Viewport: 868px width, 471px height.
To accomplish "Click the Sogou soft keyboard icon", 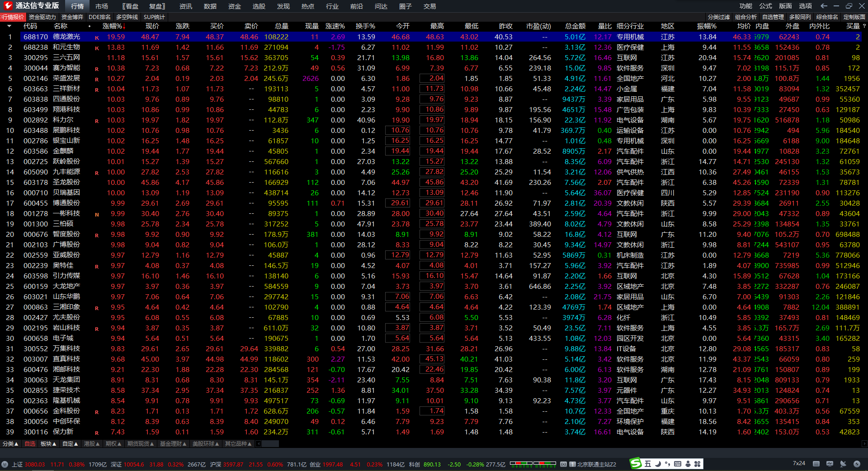I will 677,464.
